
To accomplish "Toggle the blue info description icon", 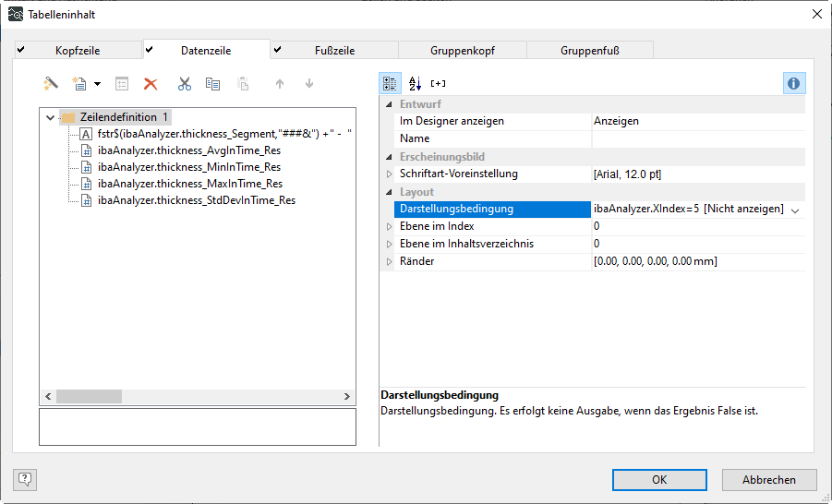I will pos(793,83).
